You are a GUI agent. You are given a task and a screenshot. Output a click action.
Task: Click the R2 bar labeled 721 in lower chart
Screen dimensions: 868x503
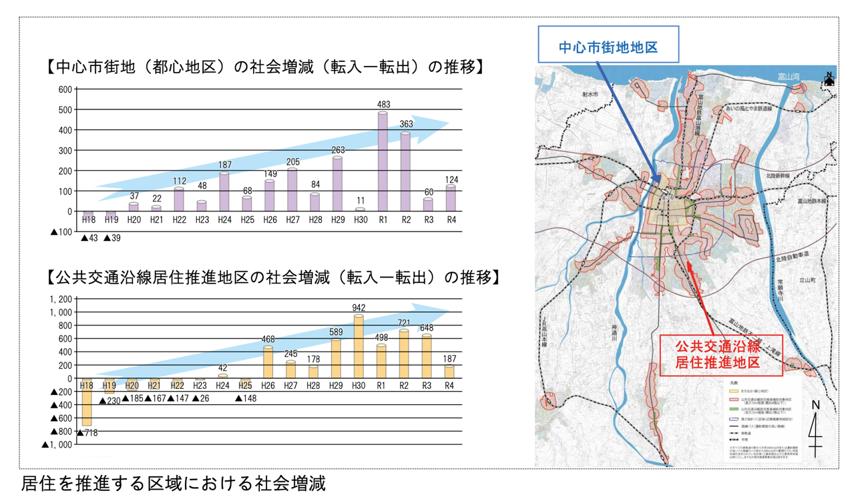tap(404, 354)
